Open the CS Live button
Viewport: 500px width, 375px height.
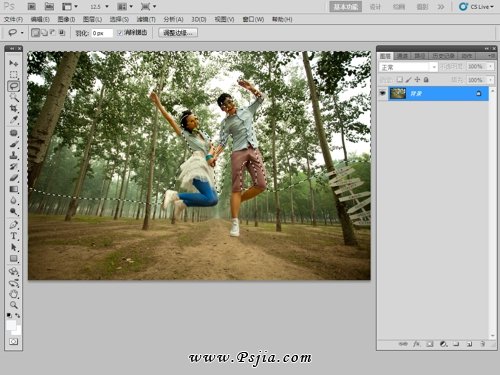pyautogui.click(x=477, y=7)
